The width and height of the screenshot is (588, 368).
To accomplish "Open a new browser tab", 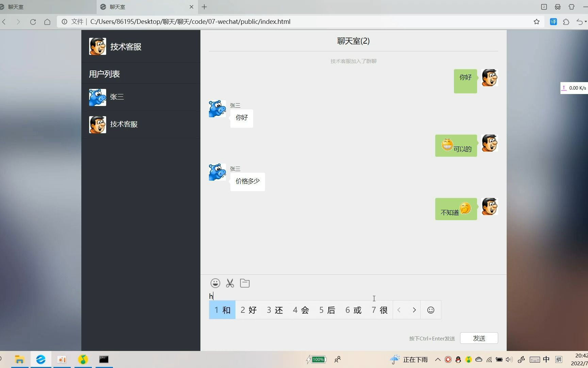I will 204,7.
